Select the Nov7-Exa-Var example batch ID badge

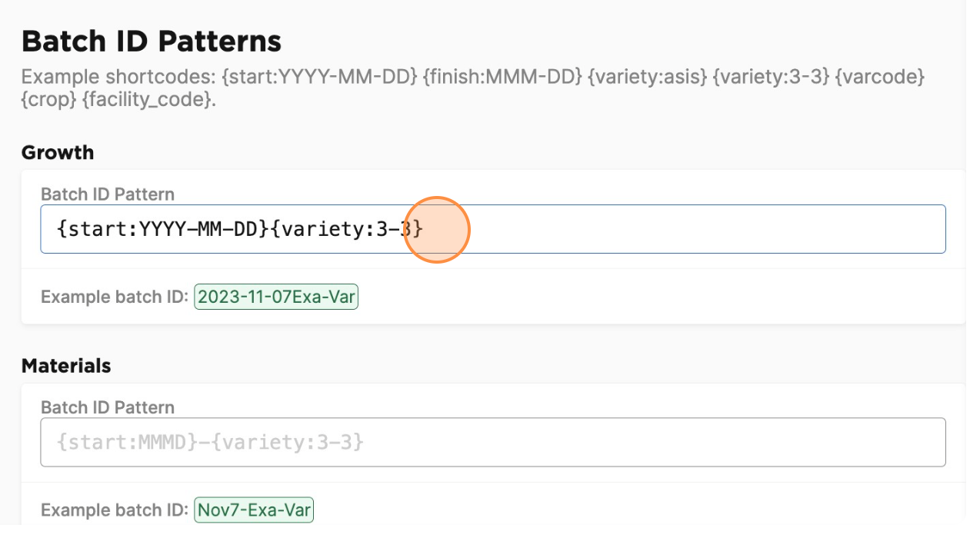point(254,510)
